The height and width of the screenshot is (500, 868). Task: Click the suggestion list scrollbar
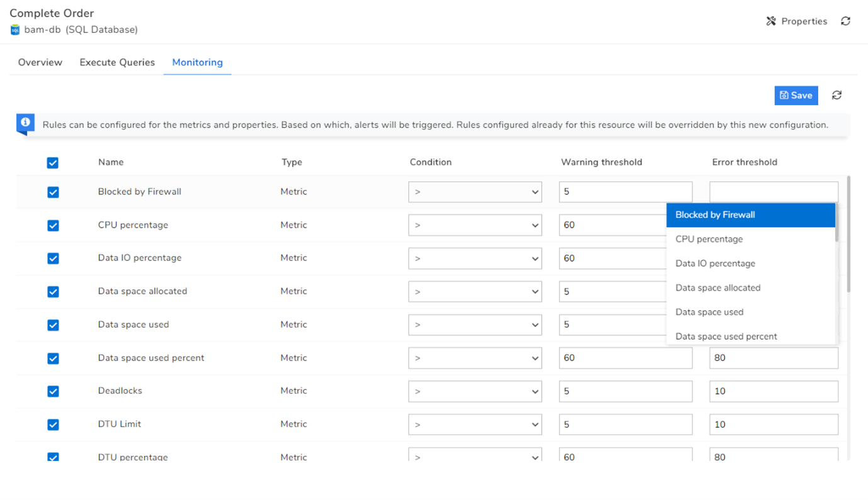click(837, 223)
